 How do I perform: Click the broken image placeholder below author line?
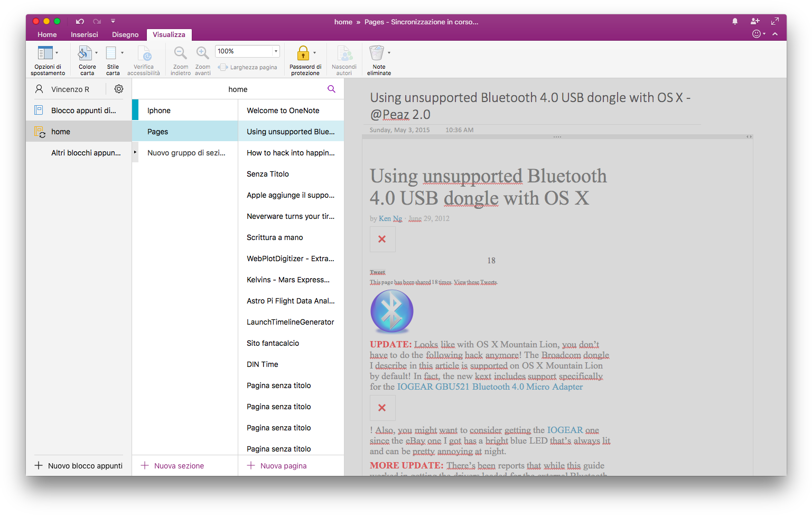(382, 240)
